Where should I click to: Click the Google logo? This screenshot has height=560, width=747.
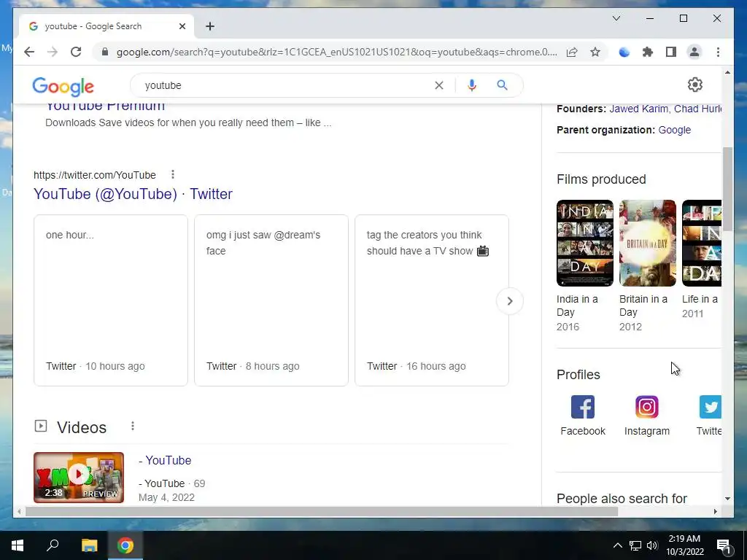pyautogui.click(x=63, y=87)
